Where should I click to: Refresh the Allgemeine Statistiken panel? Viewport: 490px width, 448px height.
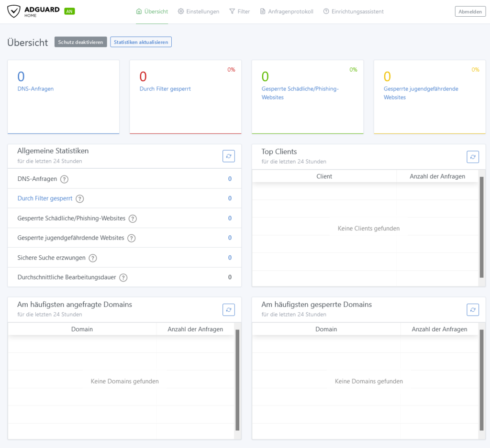click(229, 156)
